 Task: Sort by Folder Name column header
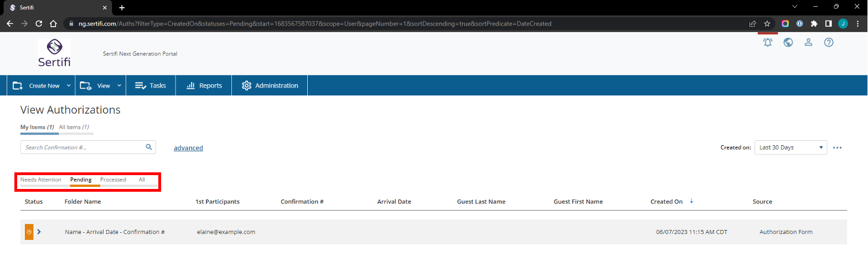82,202
